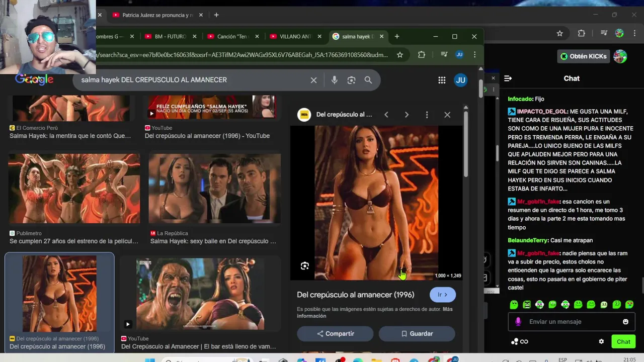Open Windows Start button on taskbar

pos(149,360)
